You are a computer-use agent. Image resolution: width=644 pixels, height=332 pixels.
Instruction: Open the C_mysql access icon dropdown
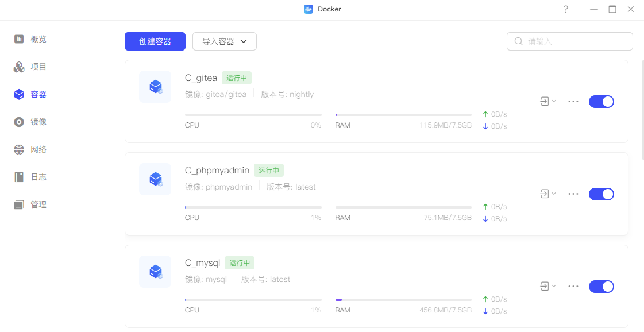click(548, 287)
